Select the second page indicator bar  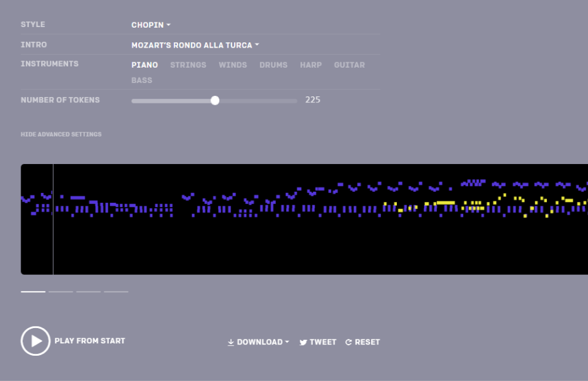(x=61, y=292)
